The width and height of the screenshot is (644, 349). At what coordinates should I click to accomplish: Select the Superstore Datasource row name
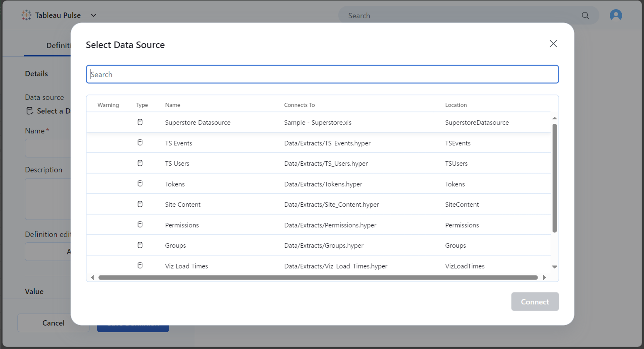click(197, 123)
